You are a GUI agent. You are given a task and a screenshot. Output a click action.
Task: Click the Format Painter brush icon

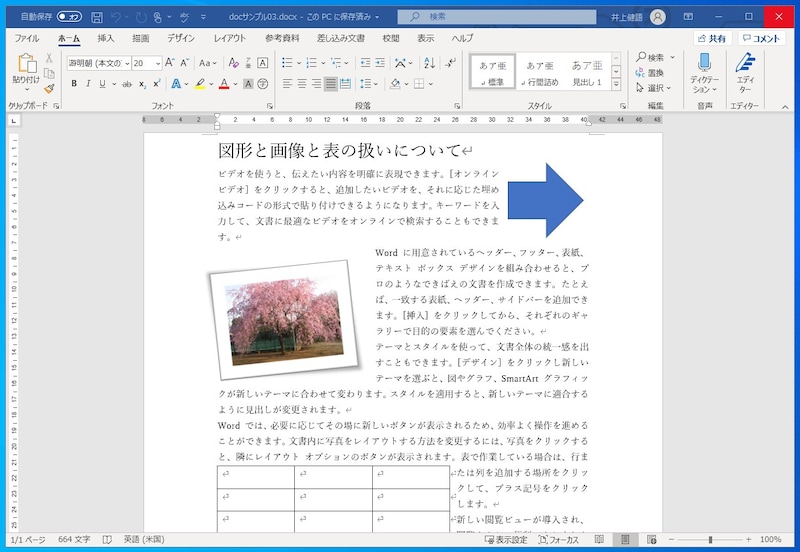[49, 88]
